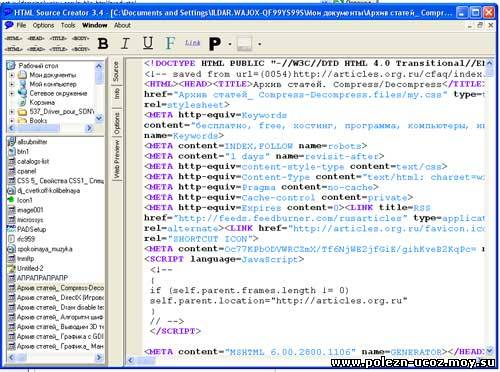Image resolution: width=500 pixels, height=372 pixels.
Task: Click folder tree scrollbar up arrow
Action: click(99, 66)
